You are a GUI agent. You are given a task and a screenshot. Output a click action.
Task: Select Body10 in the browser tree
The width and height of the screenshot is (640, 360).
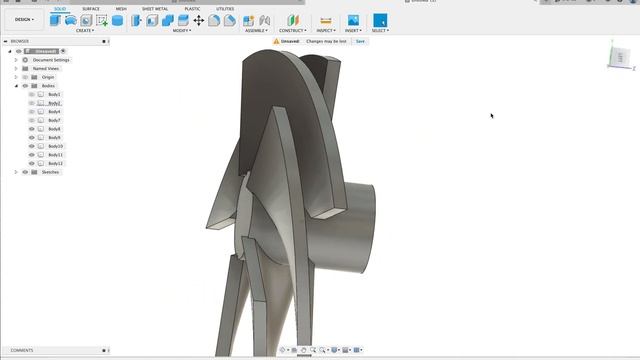click(56, 146)
